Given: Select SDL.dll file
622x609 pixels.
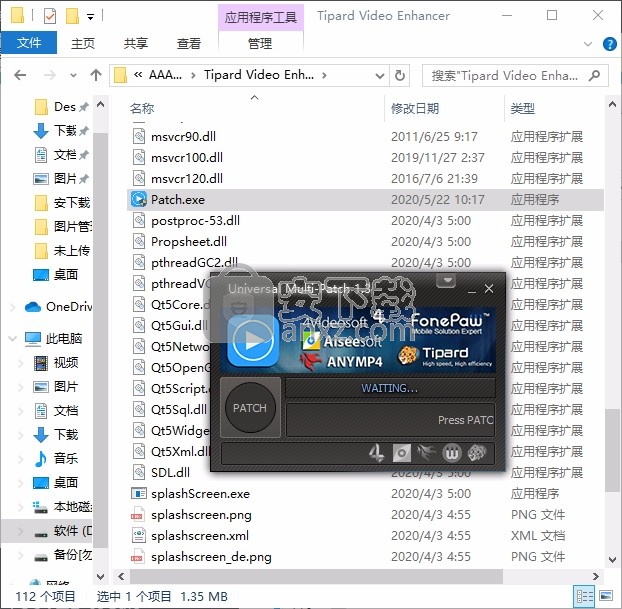Looking at the screenshot, I should tap(170, 473).
